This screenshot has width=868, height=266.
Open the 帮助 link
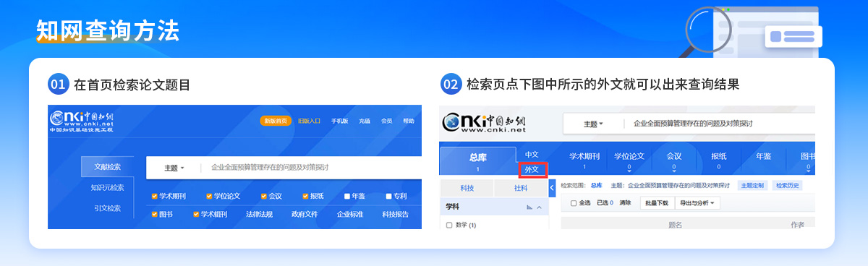[409, 121]
